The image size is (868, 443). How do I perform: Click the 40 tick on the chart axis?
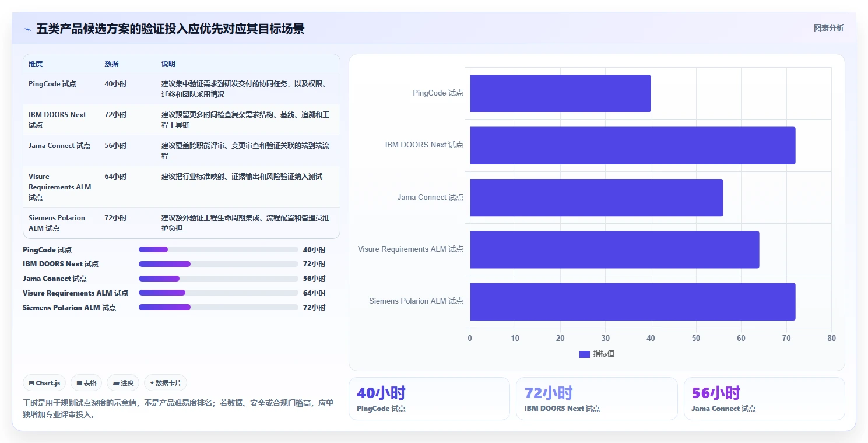(x=651, y=338)
